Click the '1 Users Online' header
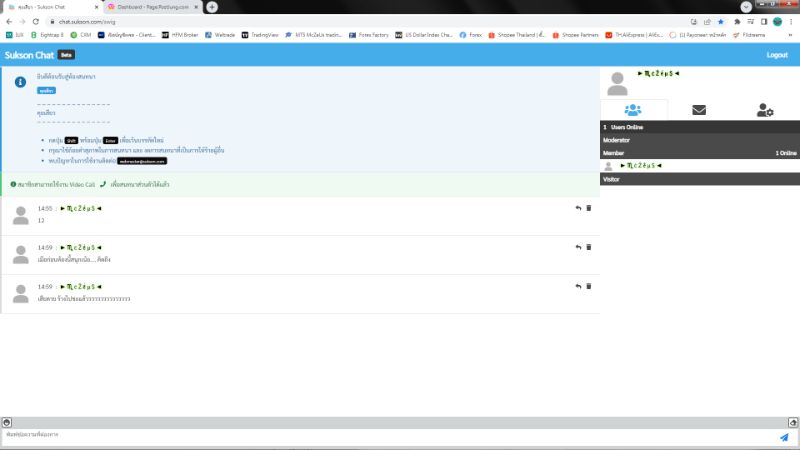This screenshot has width=800, height=450. click(x=699, y=127)
